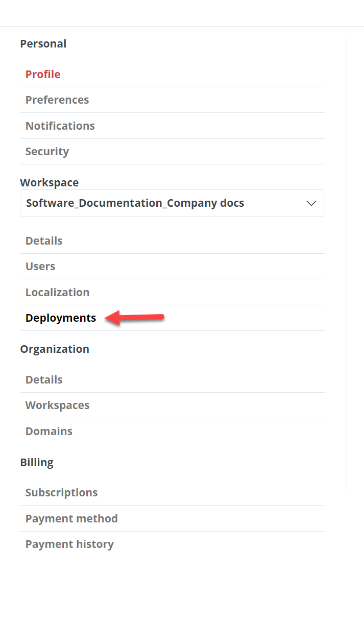Expand the workspace selector chevron

[311, 203]
